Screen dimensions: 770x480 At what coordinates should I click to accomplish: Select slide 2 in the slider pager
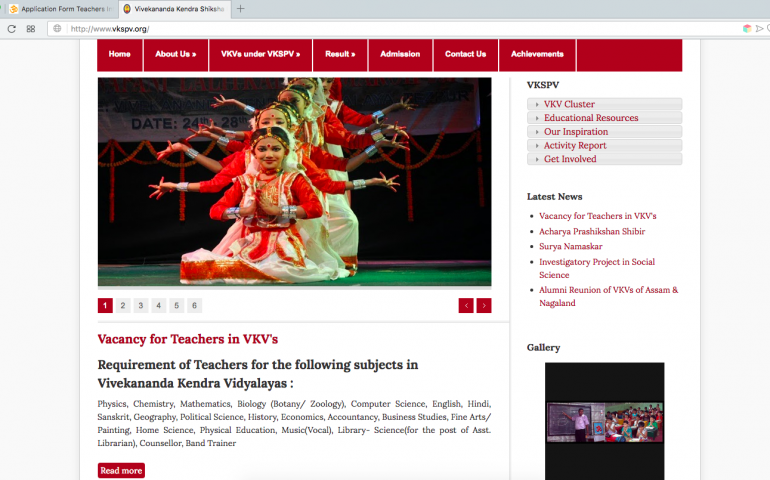[x=123, y=306]
